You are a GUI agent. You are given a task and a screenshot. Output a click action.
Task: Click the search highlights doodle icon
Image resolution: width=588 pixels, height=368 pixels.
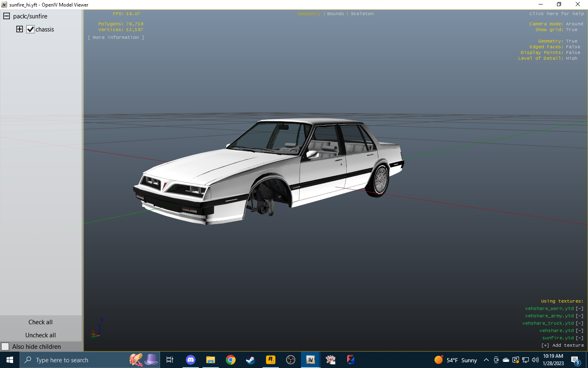click(144, 360)
